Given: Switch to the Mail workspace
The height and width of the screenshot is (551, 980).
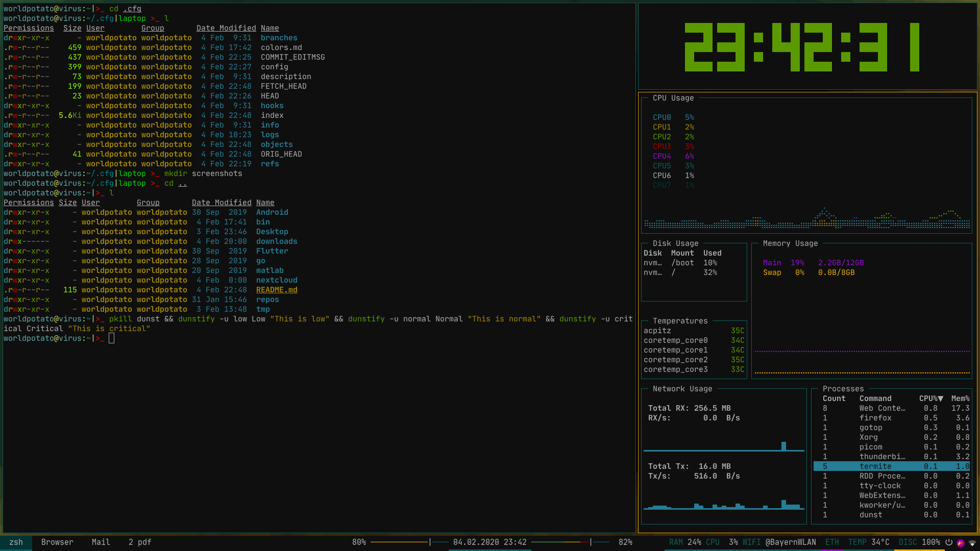Looking at the screenshot, I should point(101,542).
